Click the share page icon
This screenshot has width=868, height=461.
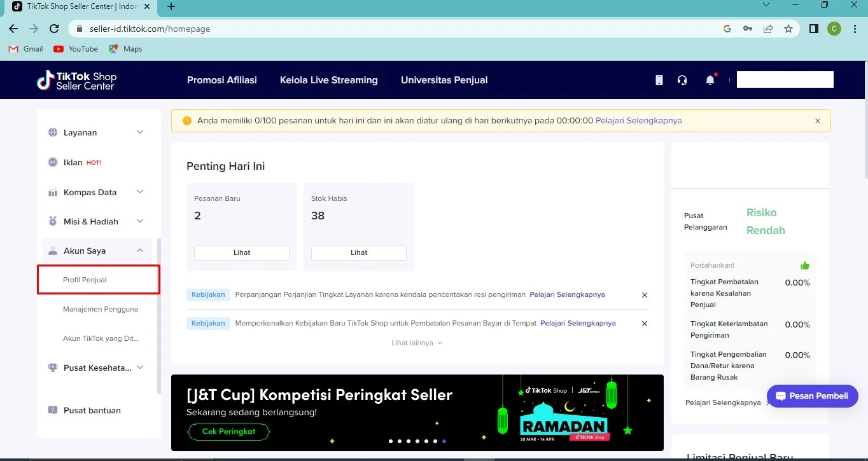(768, 29)
